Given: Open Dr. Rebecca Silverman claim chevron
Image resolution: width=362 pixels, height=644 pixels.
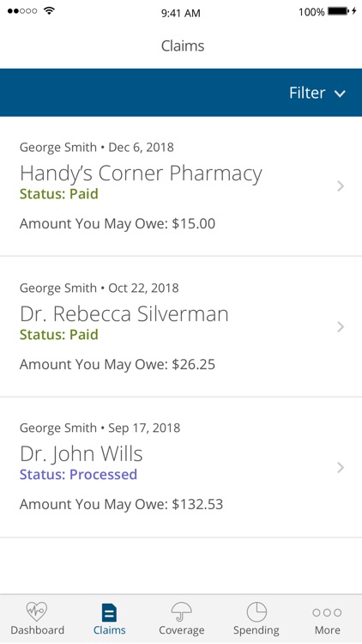Looking at the screenshot, I should [x=341, y=327].
